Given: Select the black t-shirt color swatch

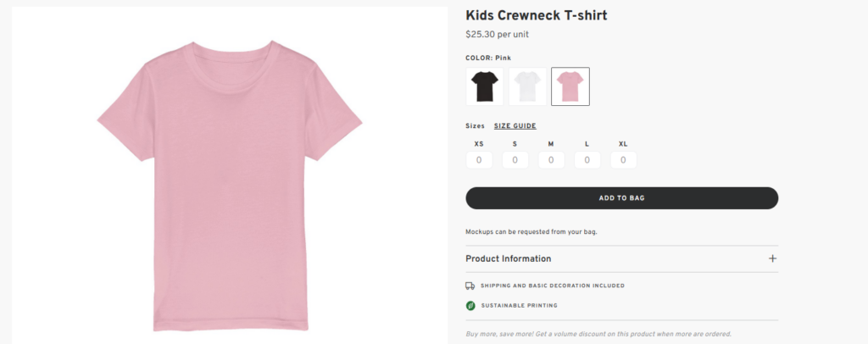Looking at the screenshot, I should click(485, 86).
